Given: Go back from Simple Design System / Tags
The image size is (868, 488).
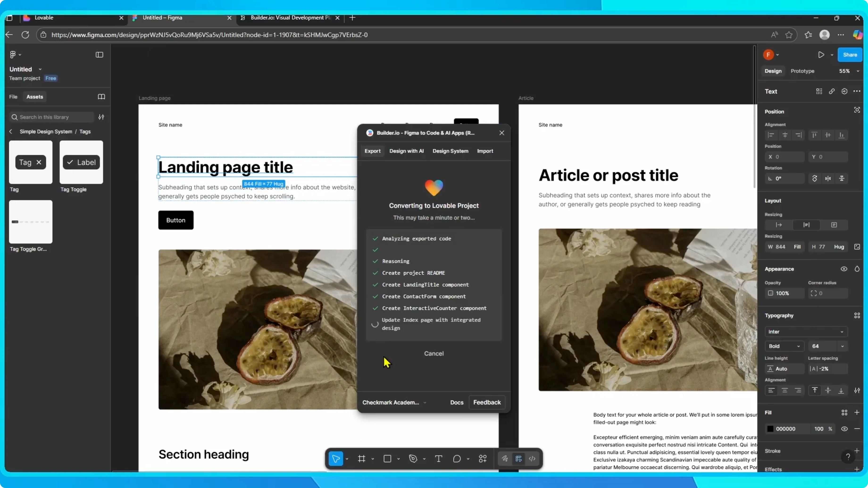Looking at the screenshot, I should 11,131.
